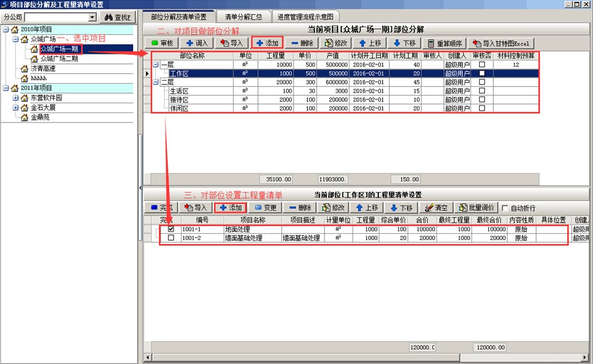Uncheck the 完成 checkbox for item 1001-1

click(171, 230)
